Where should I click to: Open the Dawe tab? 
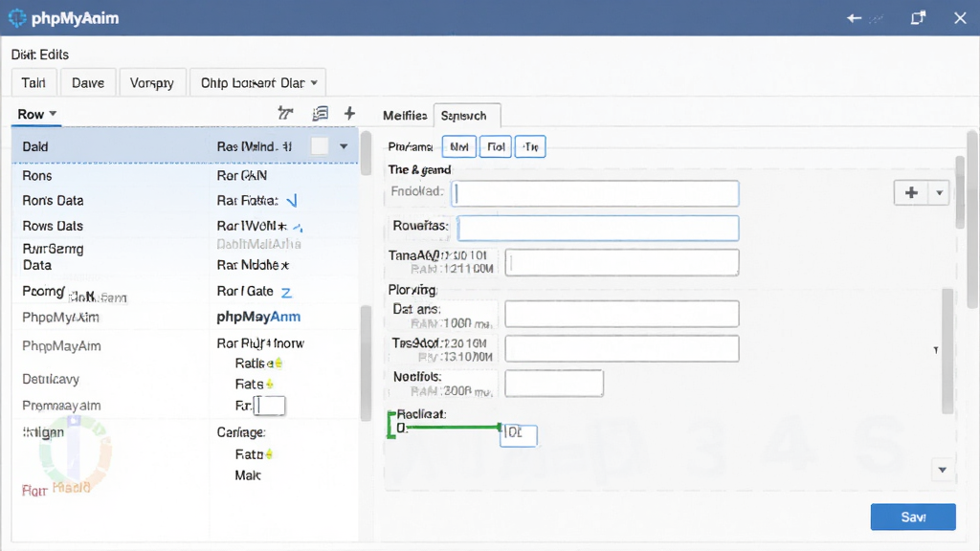[88, 82]
